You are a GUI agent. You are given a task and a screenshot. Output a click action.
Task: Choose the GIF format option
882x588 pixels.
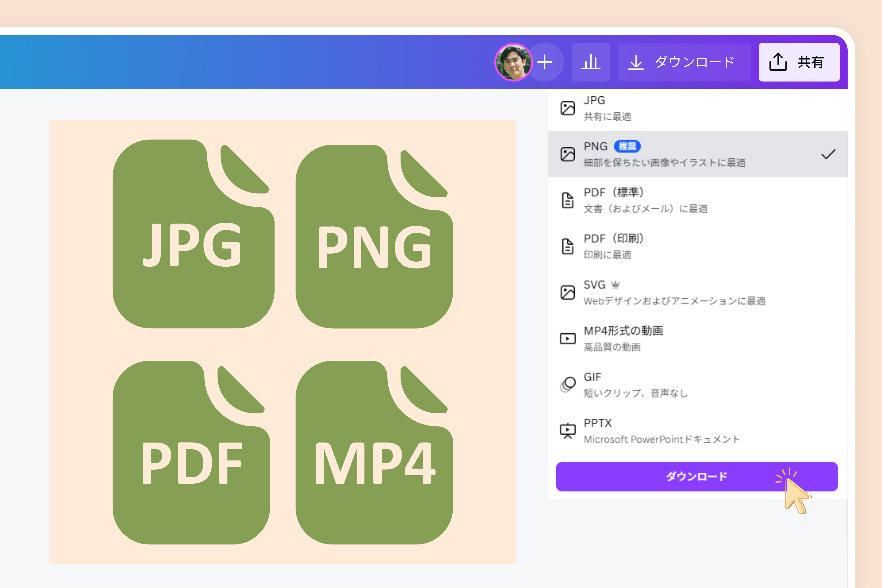click(698, 385)
